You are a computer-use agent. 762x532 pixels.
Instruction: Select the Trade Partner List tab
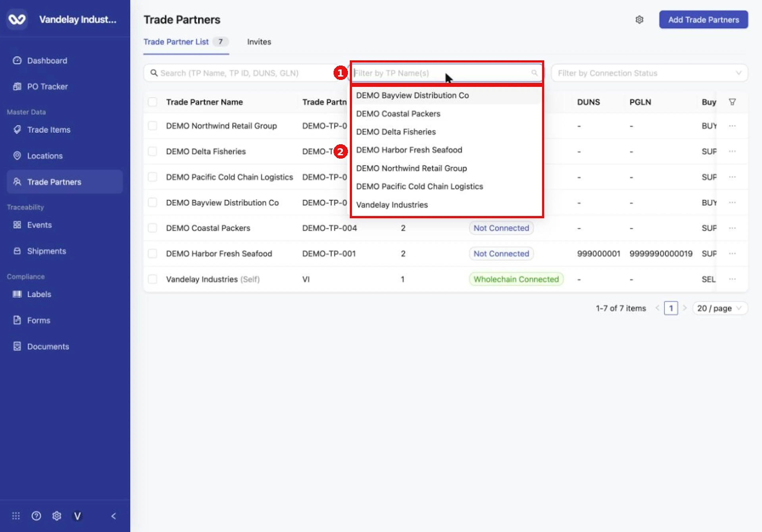tap(186, 42)
